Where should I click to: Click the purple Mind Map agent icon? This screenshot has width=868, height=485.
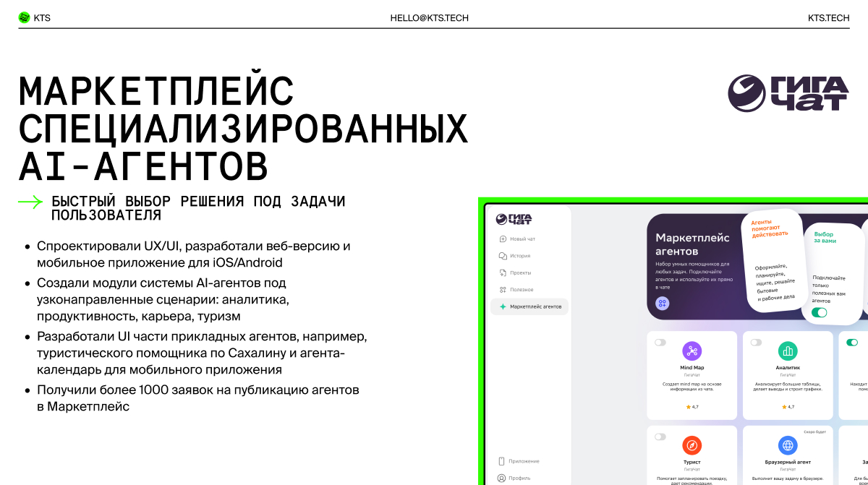click(x=692, y=351)
